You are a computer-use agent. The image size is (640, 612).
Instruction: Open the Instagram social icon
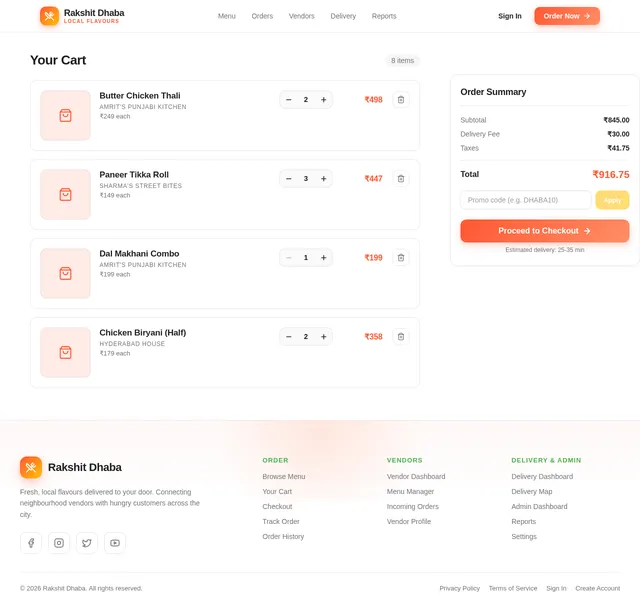(x=59, y=543)
